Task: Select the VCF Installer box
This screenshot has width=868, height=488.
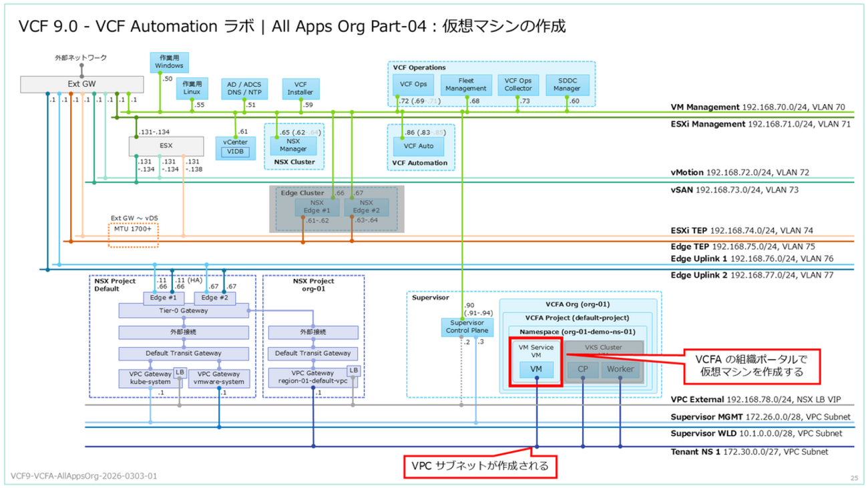Action: pos(300,89)
